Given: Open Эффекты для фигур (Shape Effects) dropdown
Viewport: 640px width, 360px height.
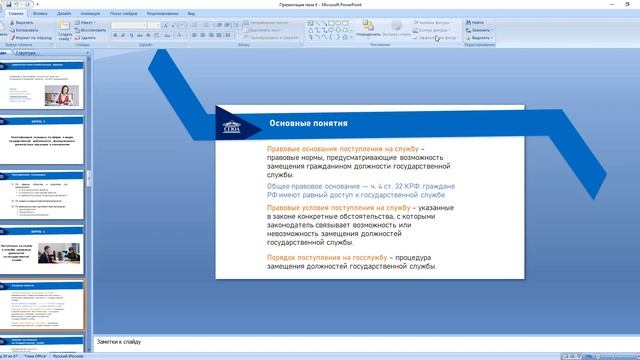Looking at the screenshot, I should click(436, 38).
